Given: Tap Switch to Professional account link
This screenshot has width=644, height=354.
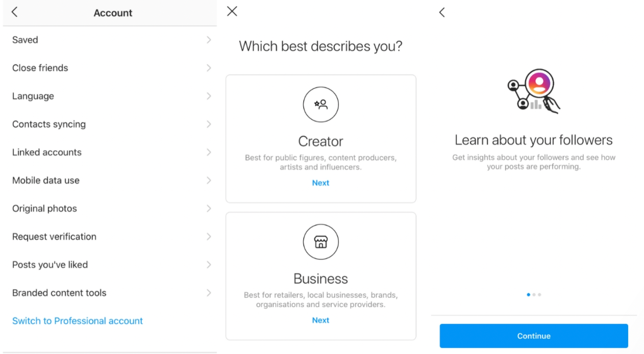Looking at the screenshot, I should click(x=78, y=321).
